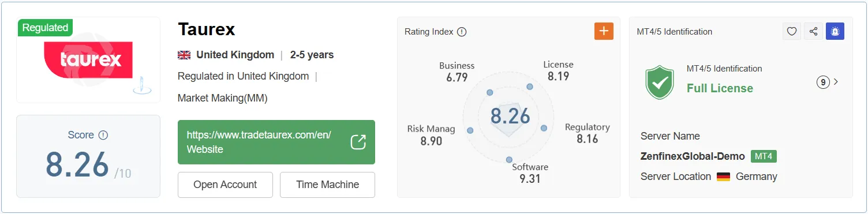The image size is (868, 214).
Task: Expand MT4/5 identification list via chevron arrow
Action: click(x=836, y=82)
